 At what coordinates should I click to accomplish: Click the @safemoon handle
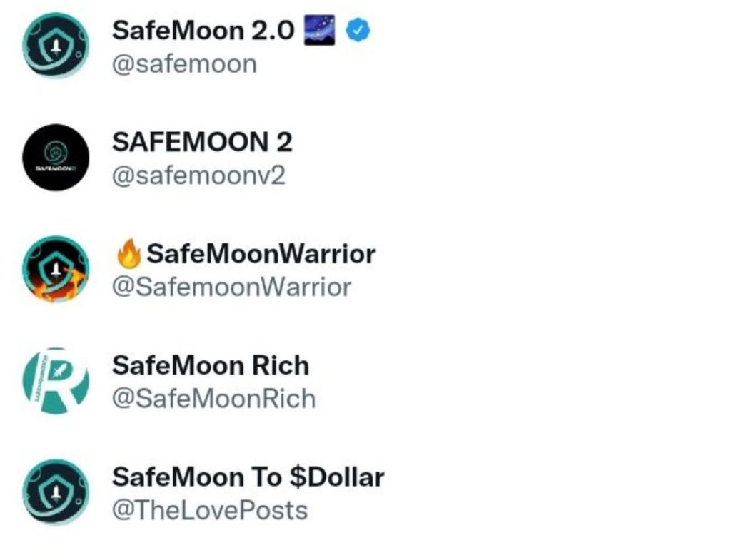click(184, 63)
